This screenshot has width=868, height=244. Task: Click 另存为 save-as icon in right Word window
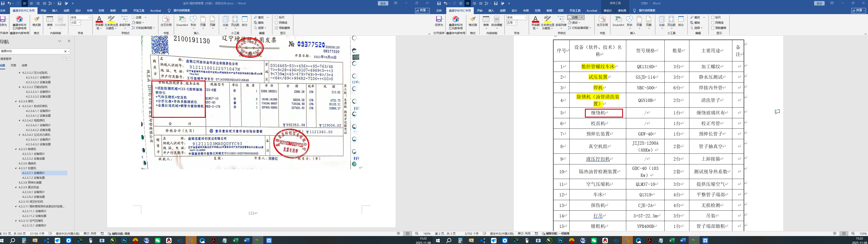click(439, 21)
